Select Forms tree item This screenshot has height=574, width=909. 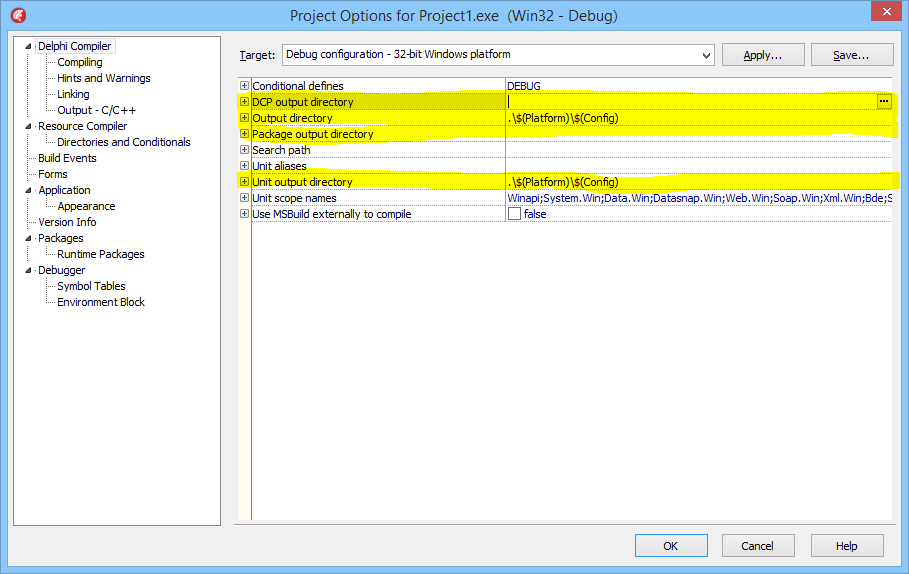(53, 174)
